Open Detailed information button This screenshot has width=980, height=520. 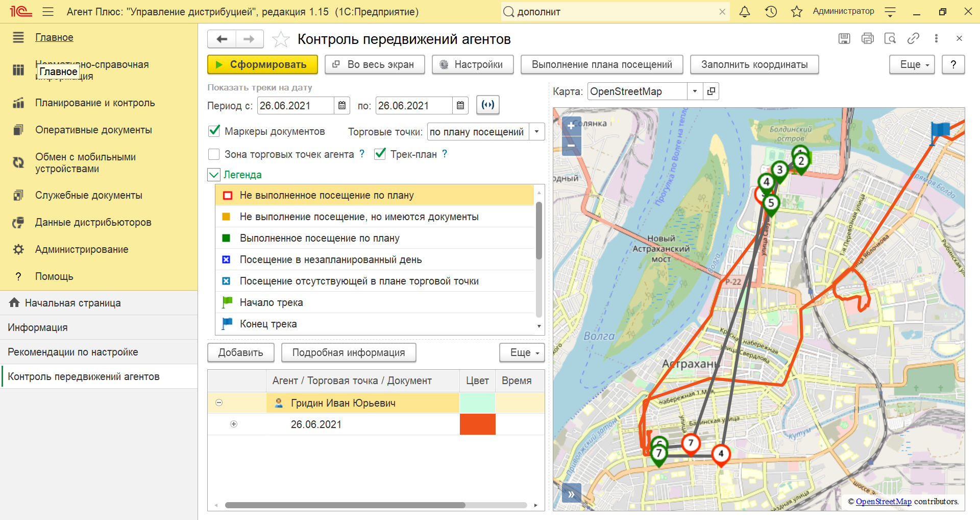[349, 352]
